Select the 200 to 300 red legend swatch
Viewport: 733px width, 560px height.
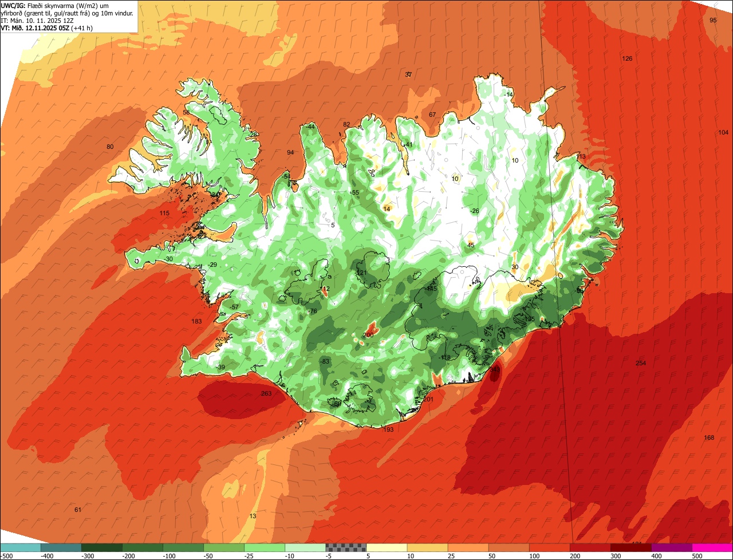pyautogui.click(x=590, y=547)
